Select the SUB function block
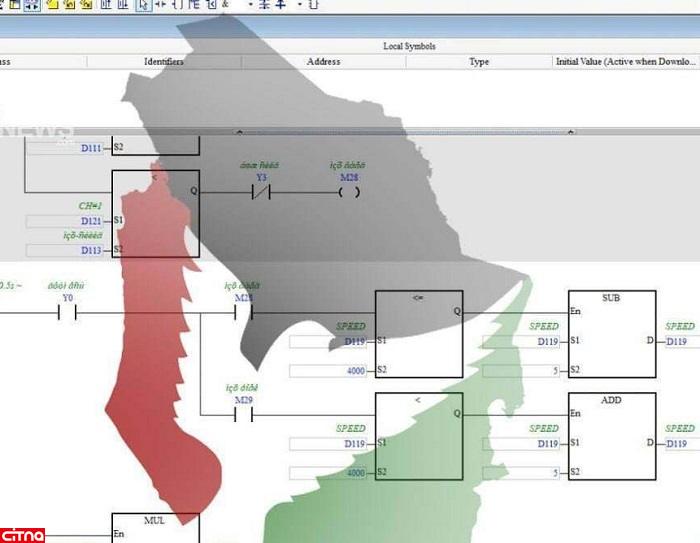 [x=612, y=335]
